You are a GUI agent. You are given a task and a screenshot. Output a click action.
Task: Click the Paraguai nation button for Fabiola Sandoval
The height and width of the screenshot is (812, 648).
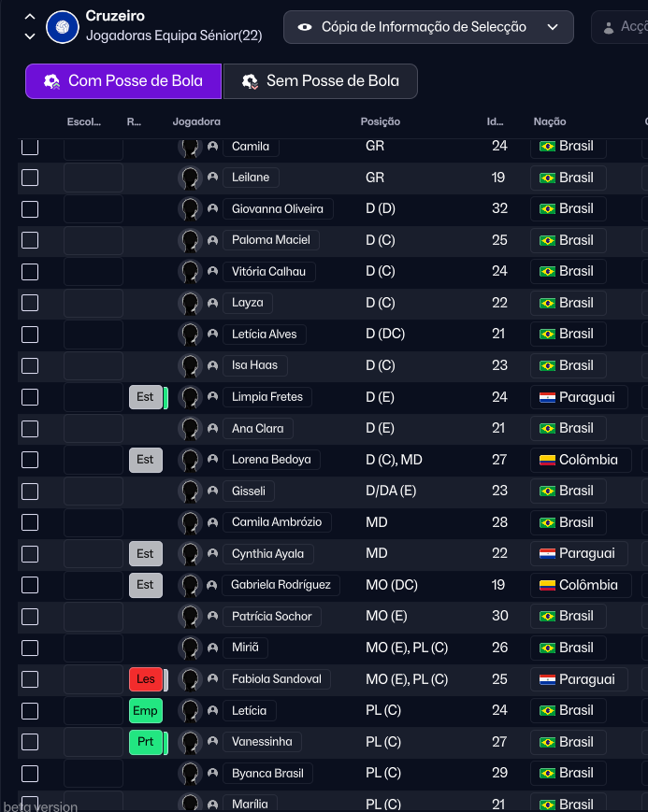point(579,679)
